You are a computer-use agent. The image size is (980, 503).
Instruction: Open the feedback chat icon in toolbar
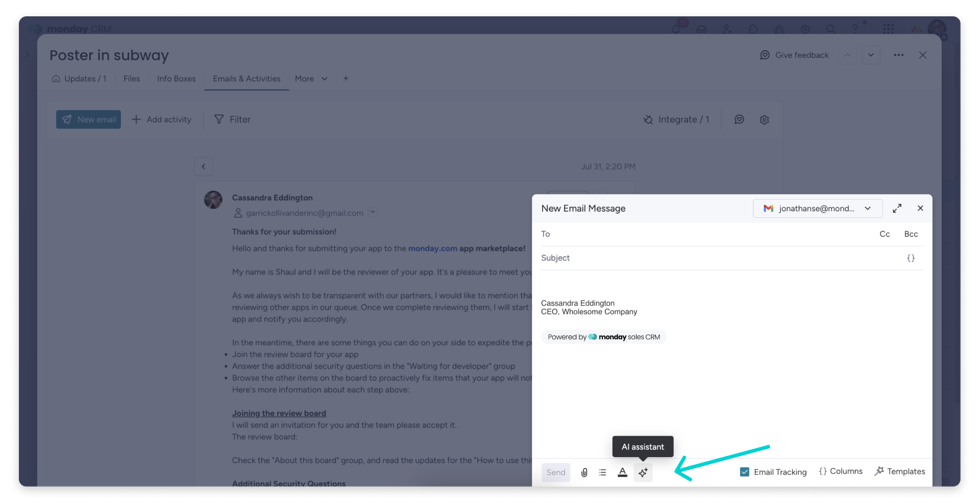point(739,119)
